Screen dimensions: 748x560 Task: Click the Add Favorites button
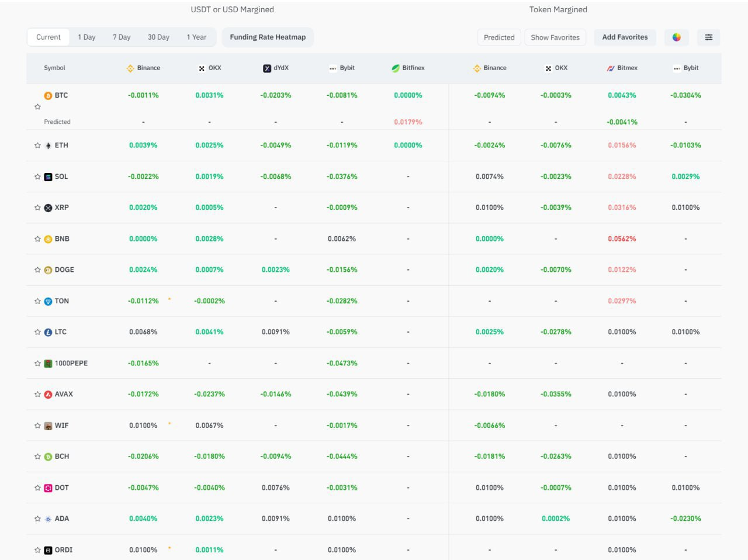(625, 37)
